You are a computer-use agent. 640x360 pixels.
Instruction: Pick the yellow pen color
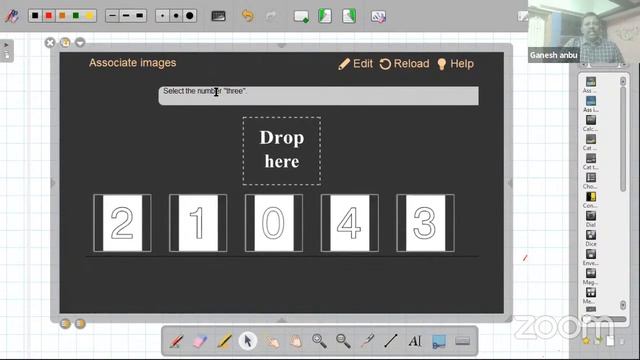point(89,16)
